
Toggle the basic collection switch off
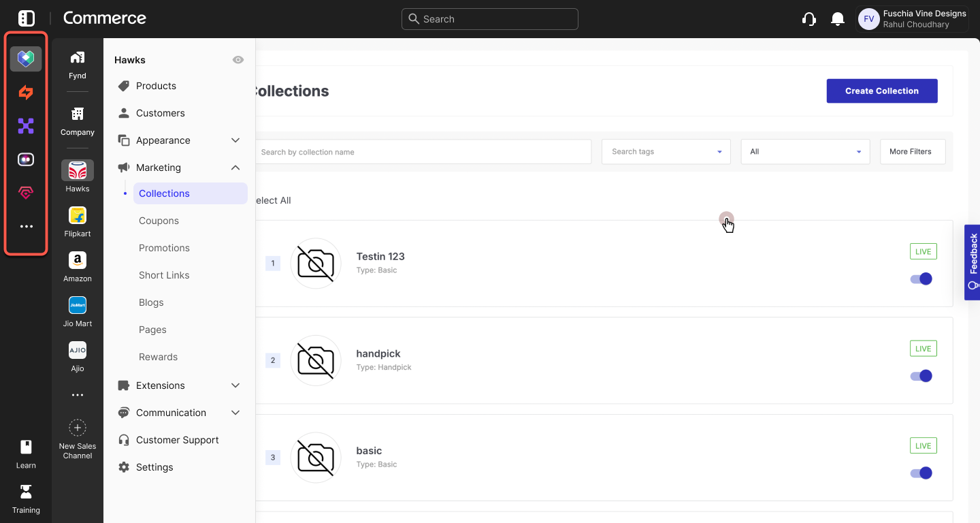tap(921, 473)
